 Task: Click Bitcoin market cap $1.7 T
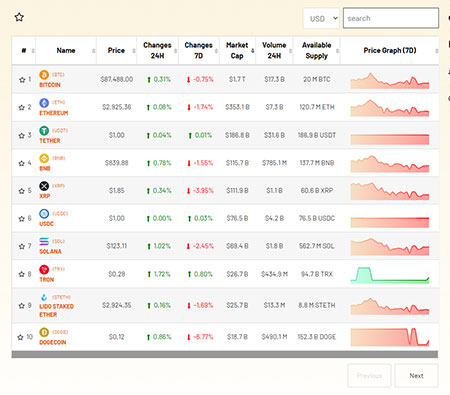pyautogui.click(x=237, y=79)
